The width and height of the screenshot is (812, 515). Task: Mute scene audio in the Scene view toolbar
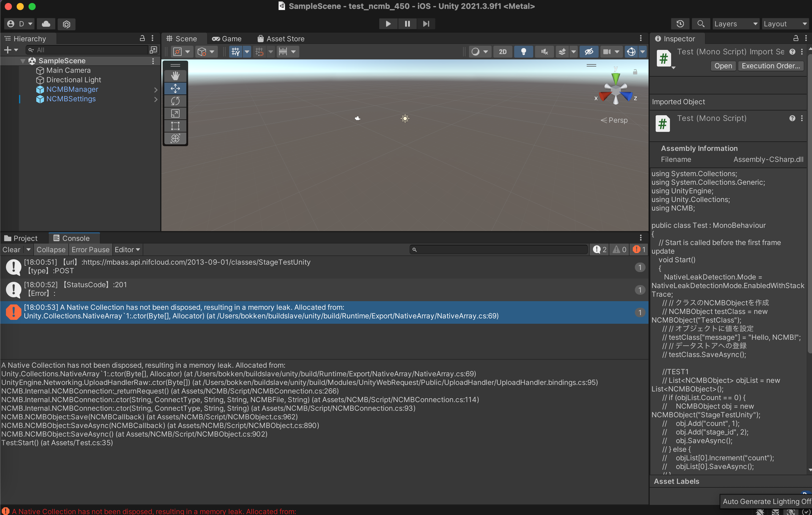coord(544,52)
